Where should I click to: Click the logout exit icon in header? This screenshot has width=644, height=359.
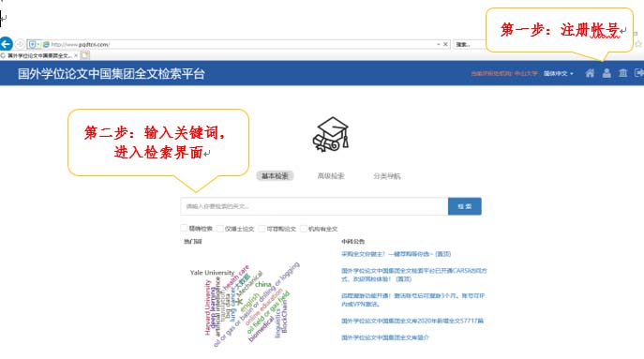(x=638, y=73)
